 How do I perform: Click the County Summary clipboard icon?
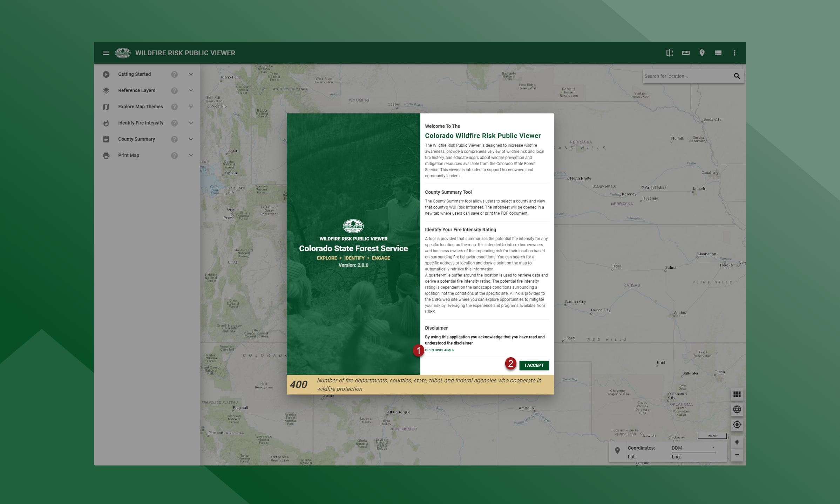click(106, 139)
